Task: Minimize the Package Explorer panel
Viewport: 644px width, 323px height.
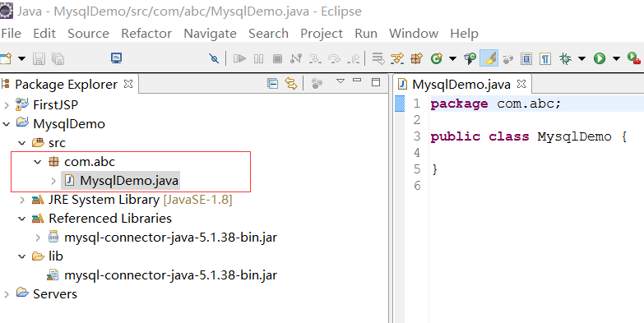Action: [x=357, y=80]
